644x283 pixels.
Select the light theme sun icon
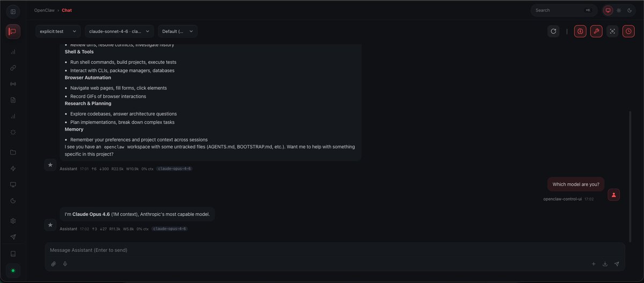point(619,10)
